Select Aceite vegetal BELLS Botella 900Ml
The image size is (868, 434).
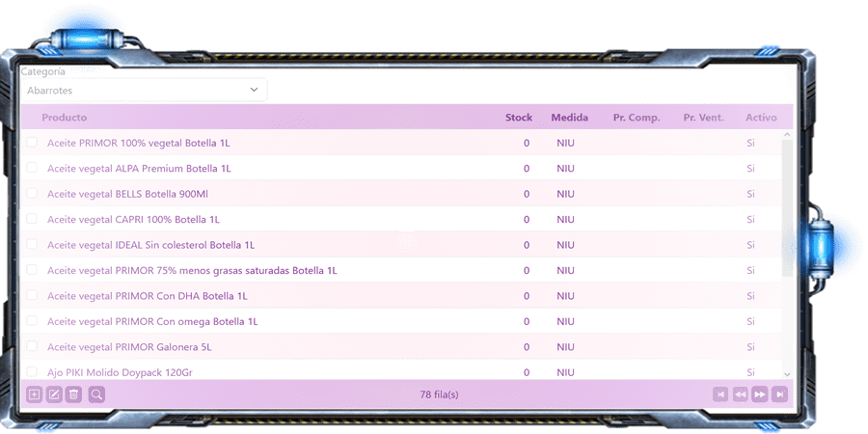pyautogui.click(x=128, y=194)
